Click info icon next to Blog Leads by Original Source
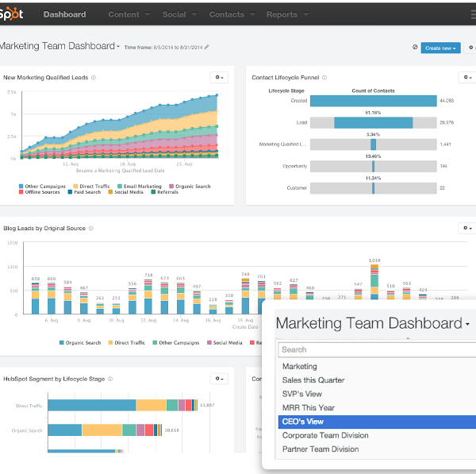Viewport: 476px width, 474px height. coord(90,228)
